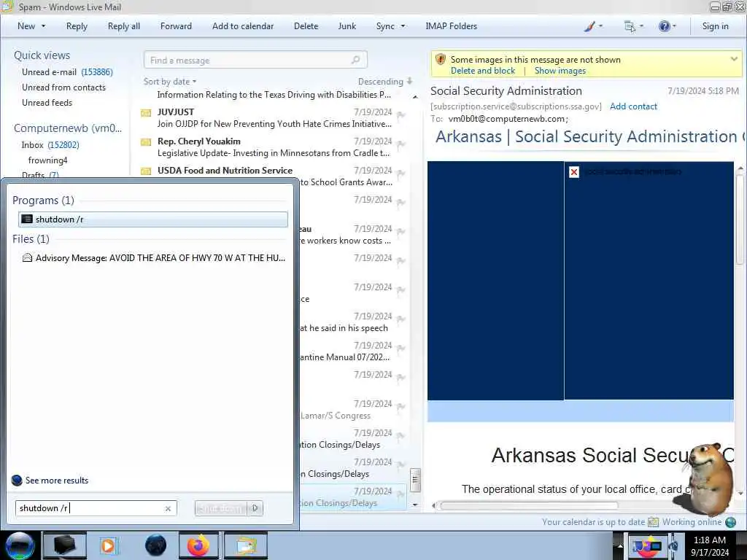The width and height of the screenshot is (747, 560).
Task: Open the frowning4 subfolder
Action: [x=47, y=160]
